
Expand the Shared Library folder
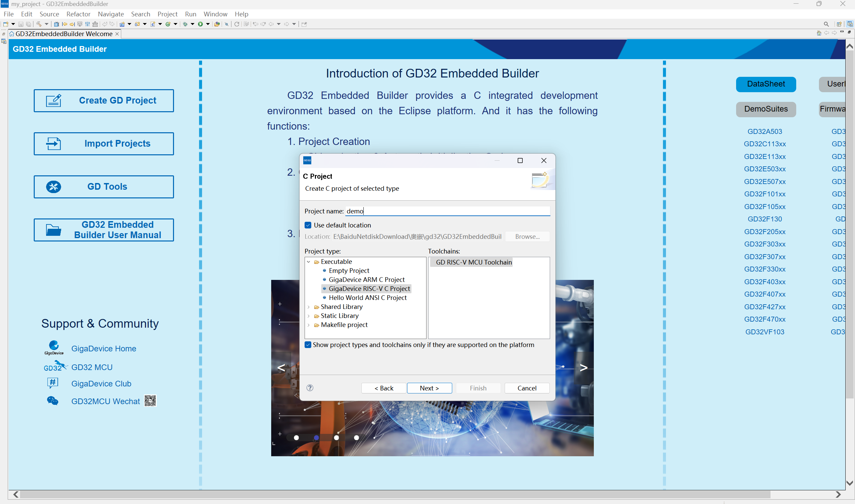coord(309,307)
